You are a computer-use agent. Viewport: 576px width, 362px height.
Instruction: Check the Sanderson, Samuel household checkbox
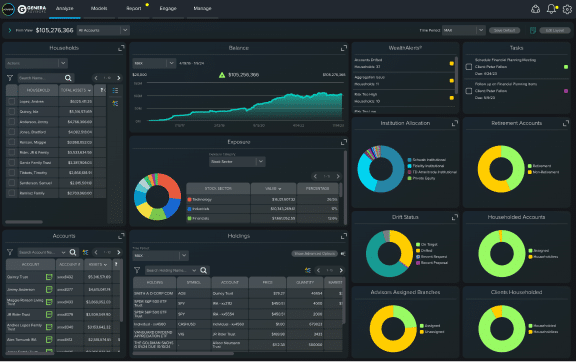(12, 183)
